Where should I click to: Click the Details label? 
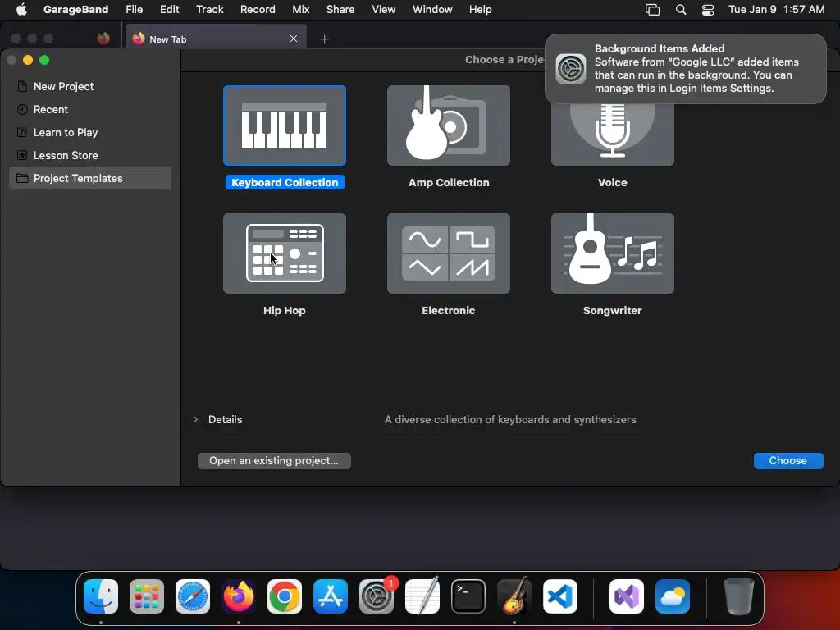point(225,419)
